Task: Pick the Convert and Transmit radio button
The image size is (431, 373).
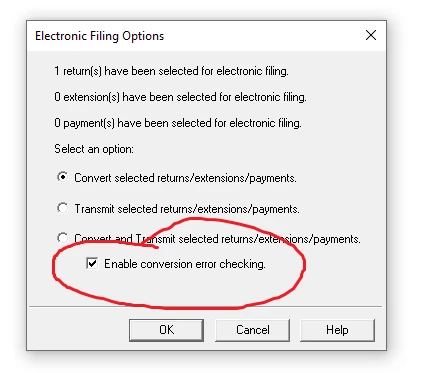Action: tap(62, 238)
